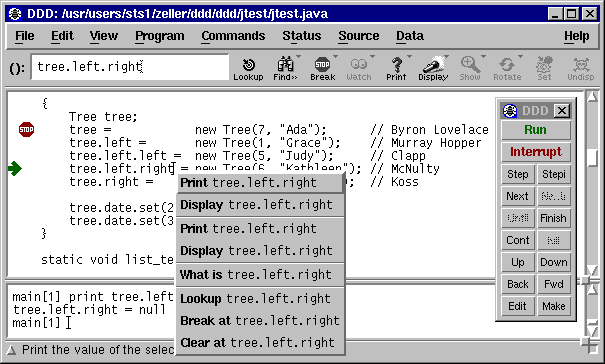This screenshot has width=605, height=364.
Task: Open the Watch dropdown arrow
Action: tap(372, 57)
